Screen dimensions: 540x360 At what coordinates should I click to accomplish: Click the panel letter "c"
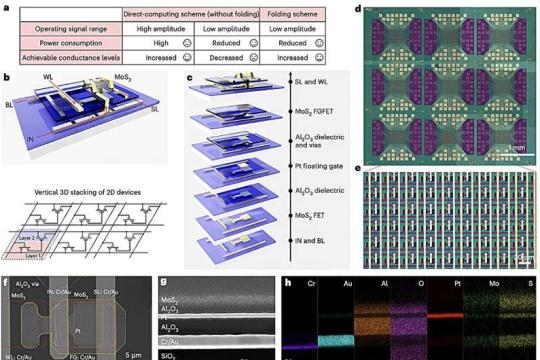click(189, 78)
